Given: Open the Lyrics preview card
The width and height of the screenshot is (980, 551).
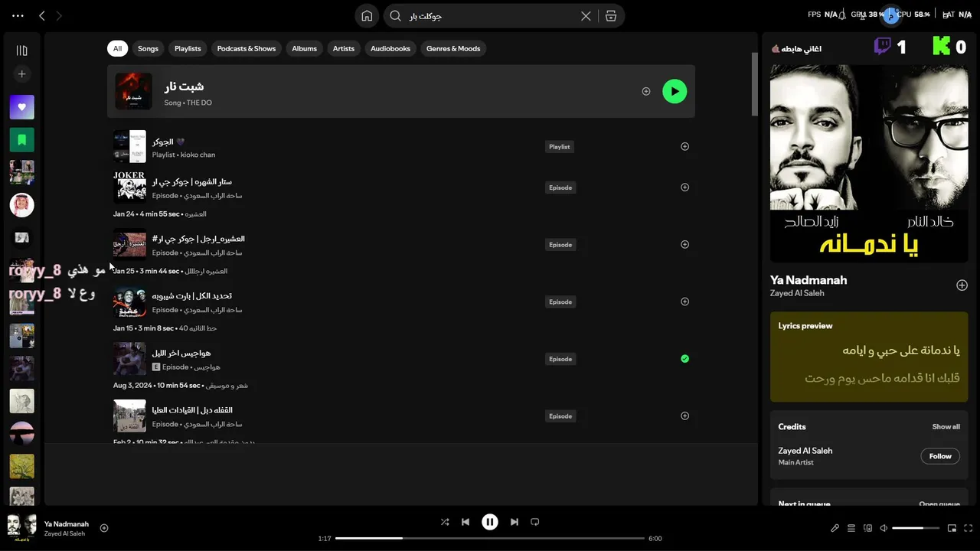Looking at the screenshot, I should pyautogui.click(x=869, y=357).
